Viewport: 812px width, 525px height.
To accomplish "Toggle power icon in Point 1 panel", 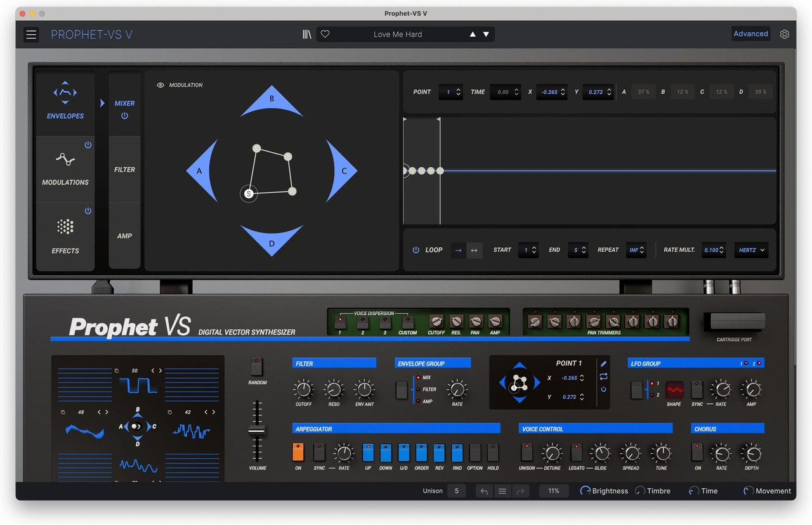I will pos(603,389).
